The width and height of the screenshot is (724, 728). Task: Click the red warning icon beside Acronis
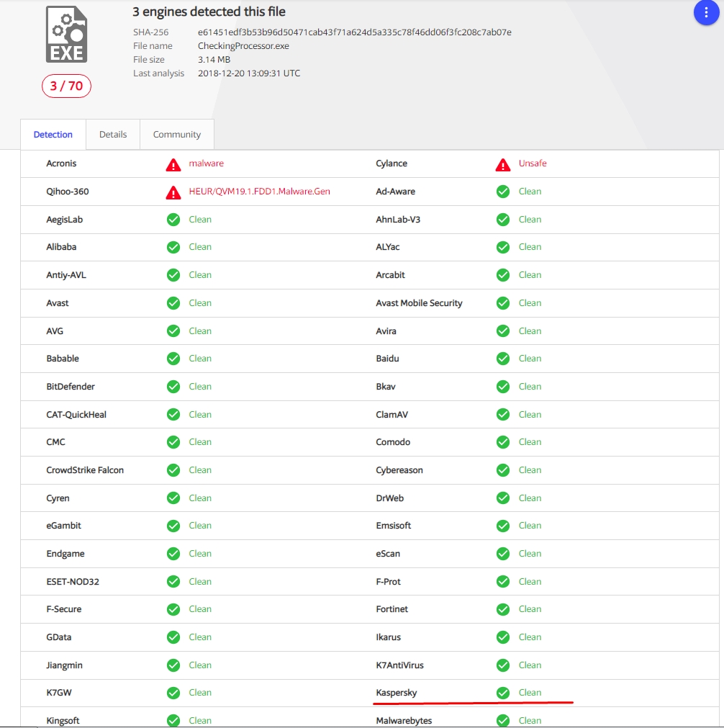coord(173,164)
